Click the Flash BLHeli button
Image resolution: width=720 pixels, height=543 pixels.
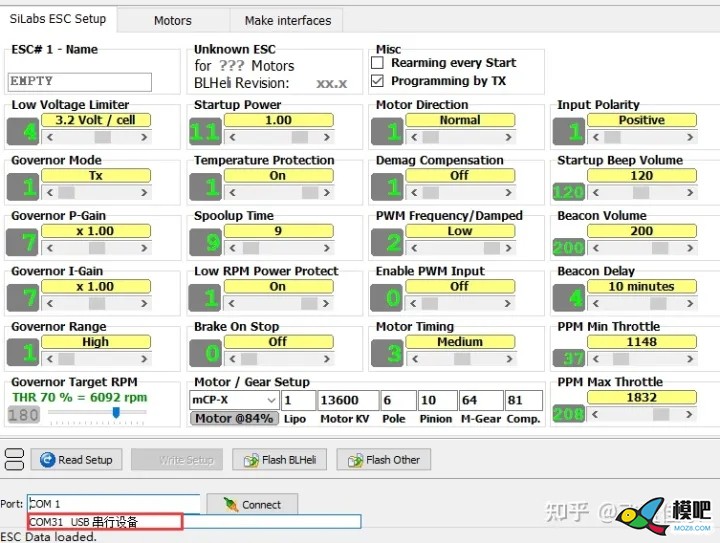click(279, 459)
